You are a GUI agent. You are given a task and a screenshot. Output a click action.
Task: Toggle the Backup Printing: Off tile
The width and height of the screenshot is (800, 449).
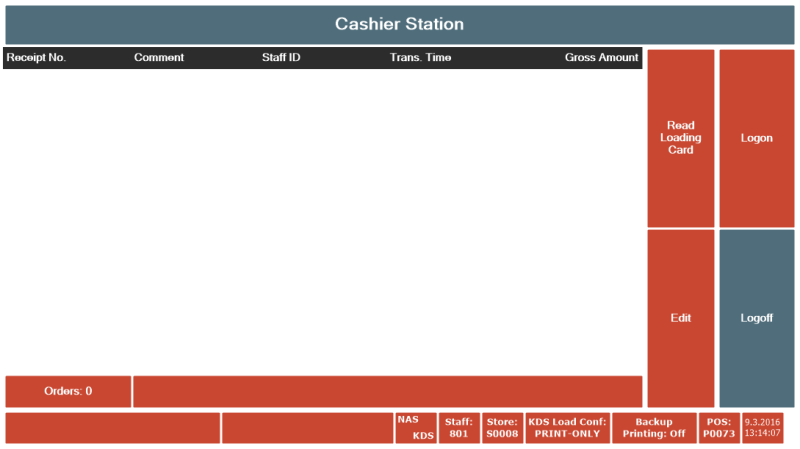click(654, 428)
